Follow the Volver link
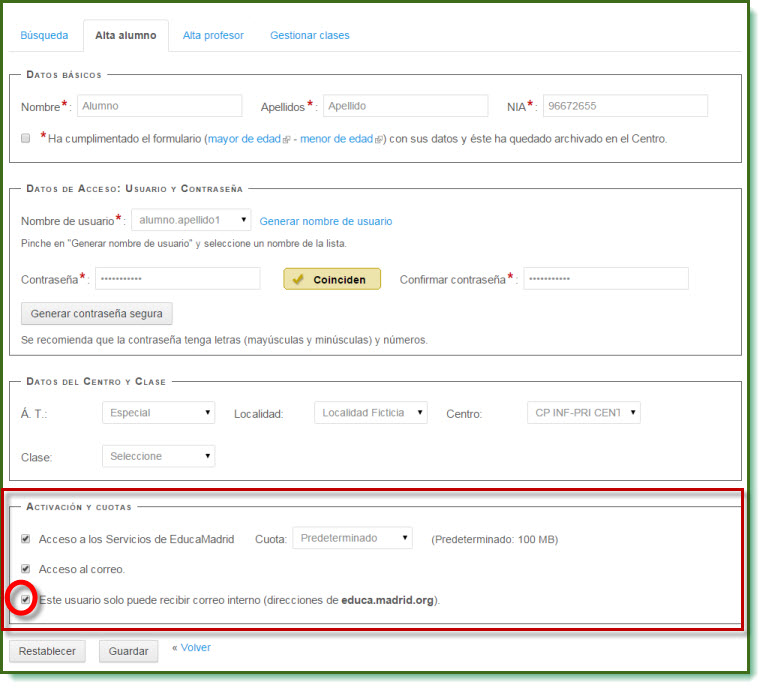This screenshot has width=765, height=689. click(195, 648)
